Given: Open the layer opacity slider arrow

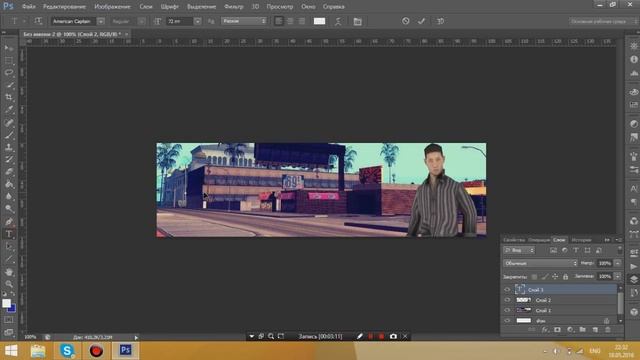Looking at the screenshot, I should (x=618, y=263).
